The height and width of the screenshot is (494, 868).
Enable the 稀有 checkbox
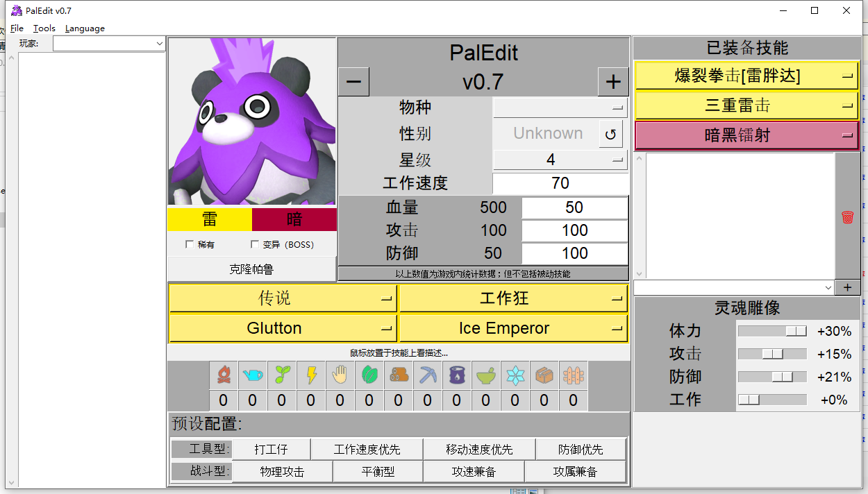point(190,244)
